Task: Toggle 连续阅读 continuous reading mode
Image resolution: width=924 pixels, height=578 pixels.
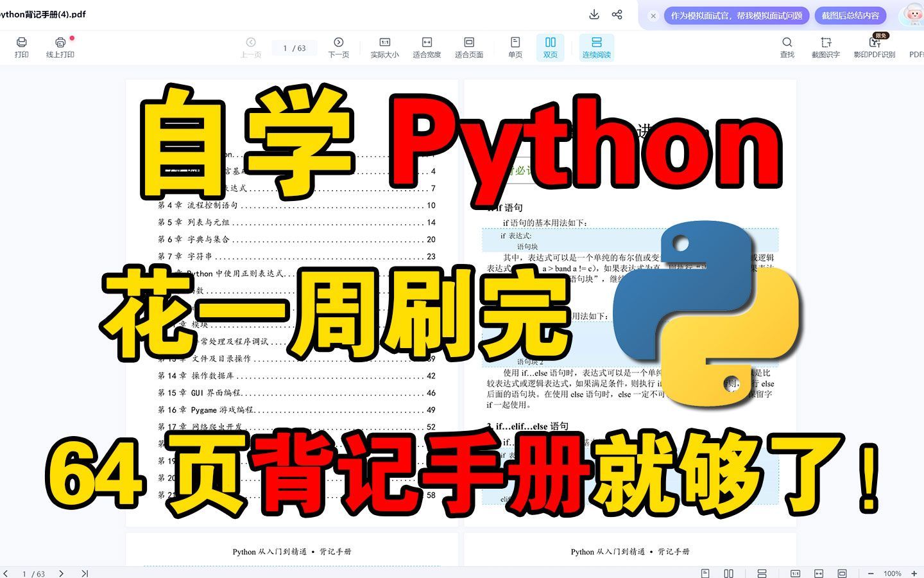Action: [x=595, y=47]
